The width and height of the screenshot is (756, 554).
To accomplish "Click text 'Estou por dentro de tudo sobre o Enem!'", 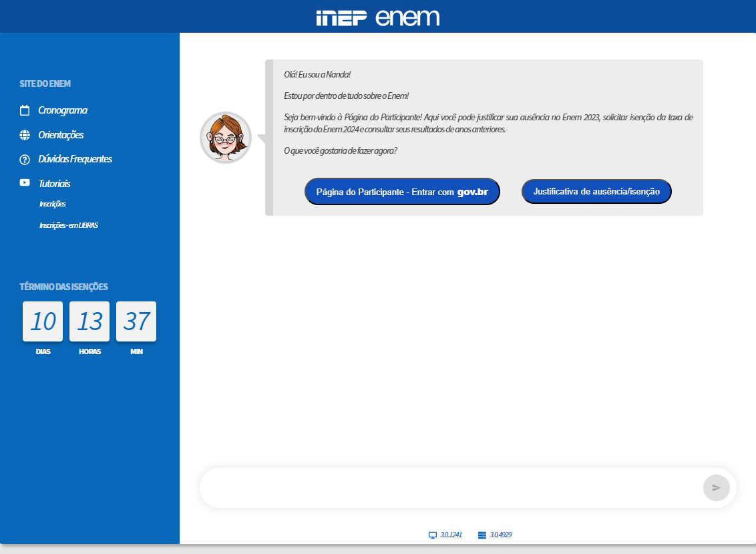I will [346, 96].
